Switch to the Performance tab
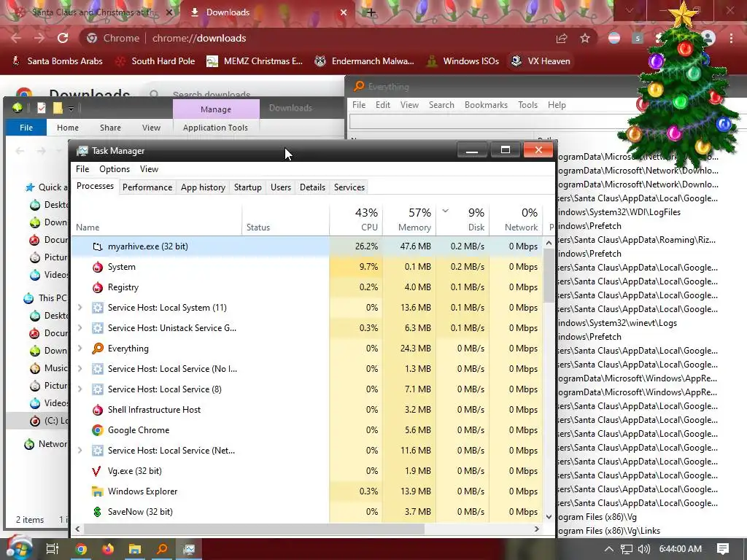Image resolution: width=747 pixels, height=560 pixels. point(147,187)
